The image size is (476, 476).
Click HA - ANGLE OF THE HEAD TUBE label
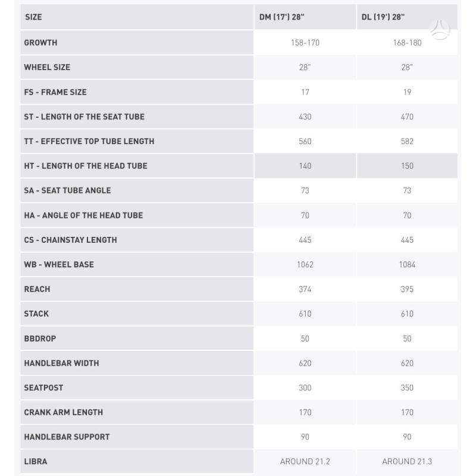click(83, 215)
